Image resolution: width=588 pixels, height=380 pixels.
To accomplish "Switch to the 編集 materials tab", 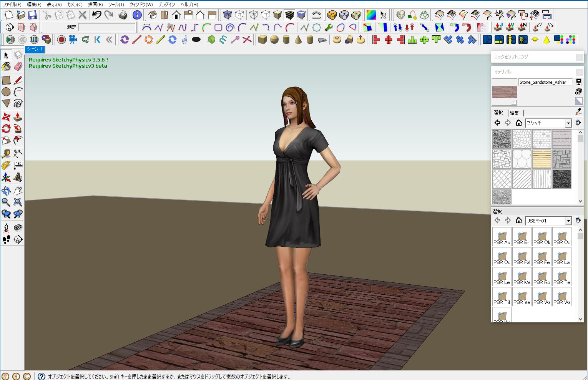I will (x=514, y=113).
